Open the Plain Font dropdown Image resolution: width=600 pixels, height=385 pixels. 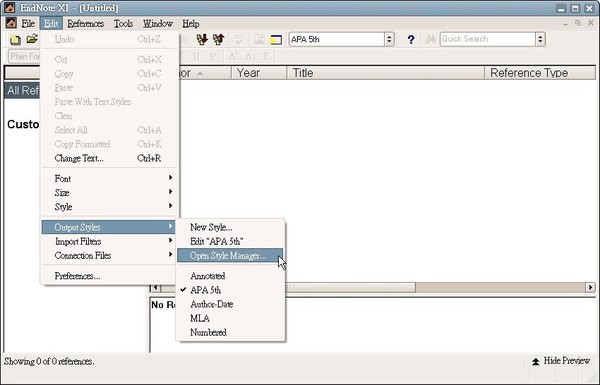click(x=24, y=57)
